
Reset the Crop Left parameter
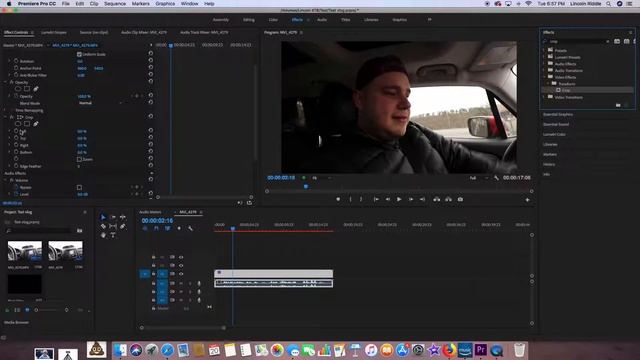tap(151, 131)
